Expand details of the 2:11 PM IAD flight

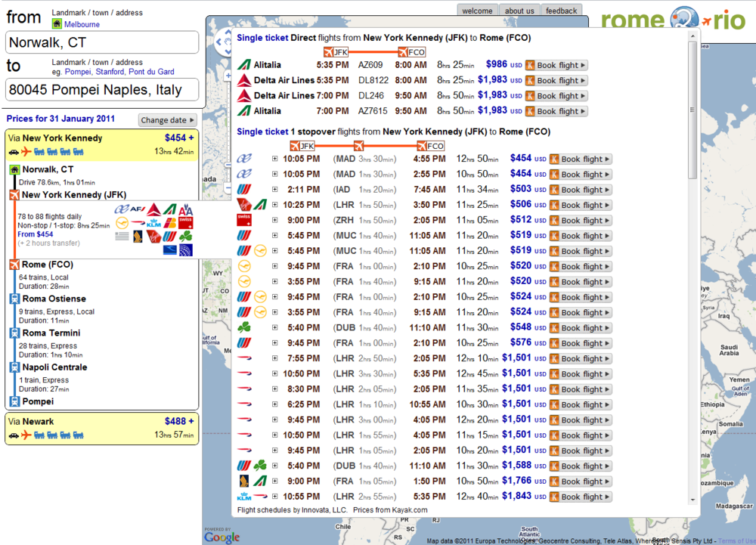click(x=274, y=190)
